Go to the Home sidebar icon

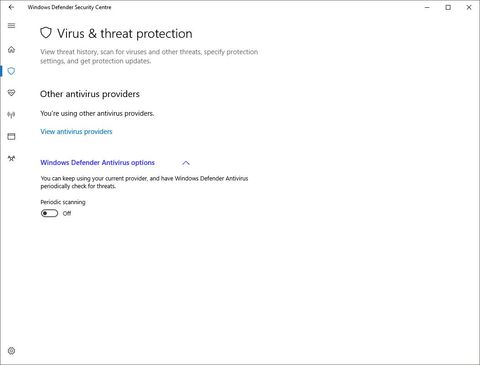pos(11,50)
